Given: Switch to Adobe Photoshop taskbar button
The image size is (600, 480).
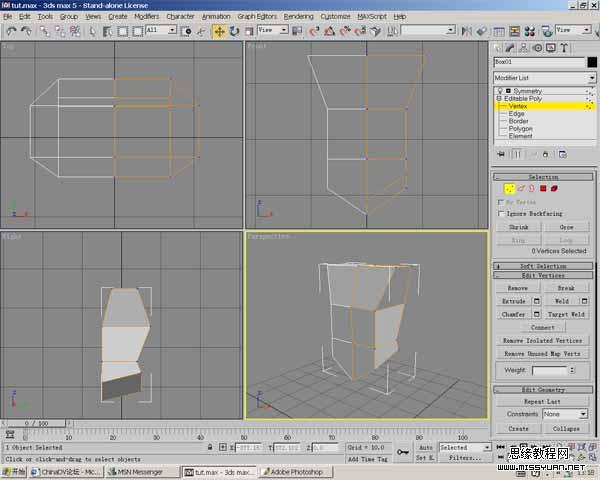Looking at the screenshot, I should (296, 472).
